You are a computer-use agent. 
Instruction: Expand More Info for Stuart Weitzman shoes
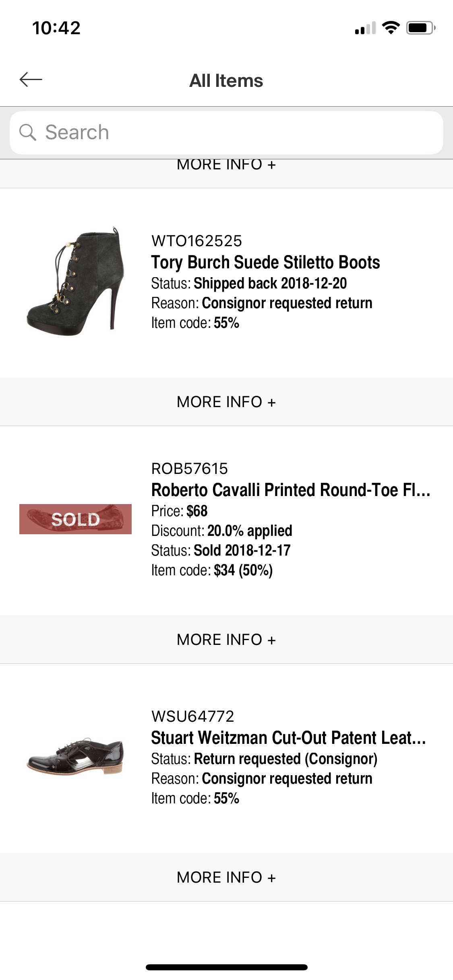click(x=226, y=877)
